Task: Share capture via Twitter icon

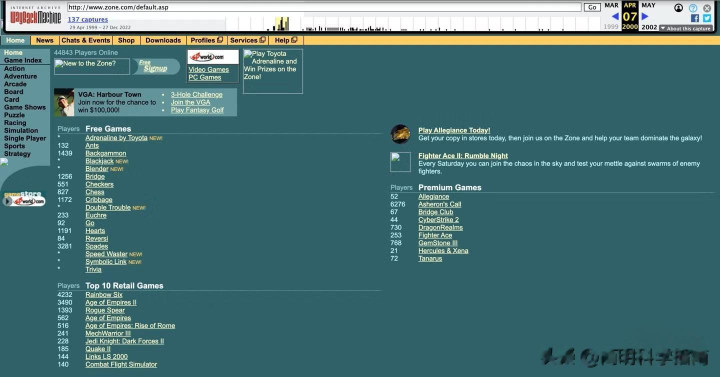Action: (x=707, y=18)
